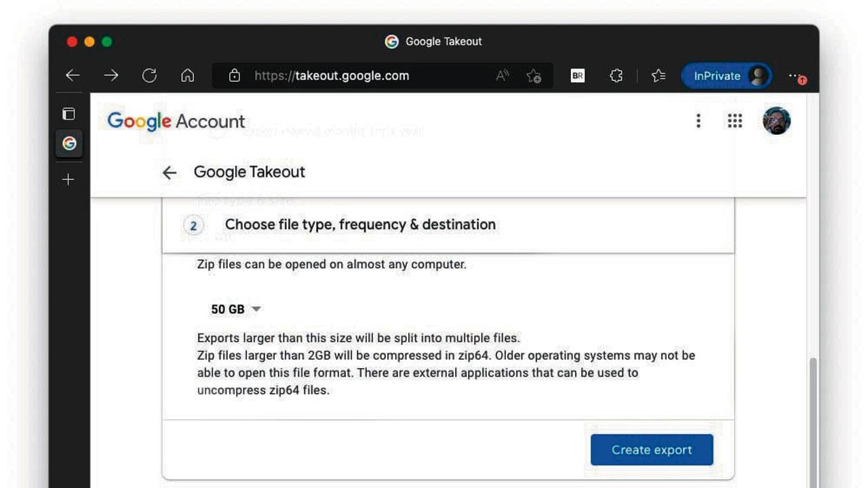Open the 50 GB file size dropdown
The image size is (868, 488).
pos(235,309)
